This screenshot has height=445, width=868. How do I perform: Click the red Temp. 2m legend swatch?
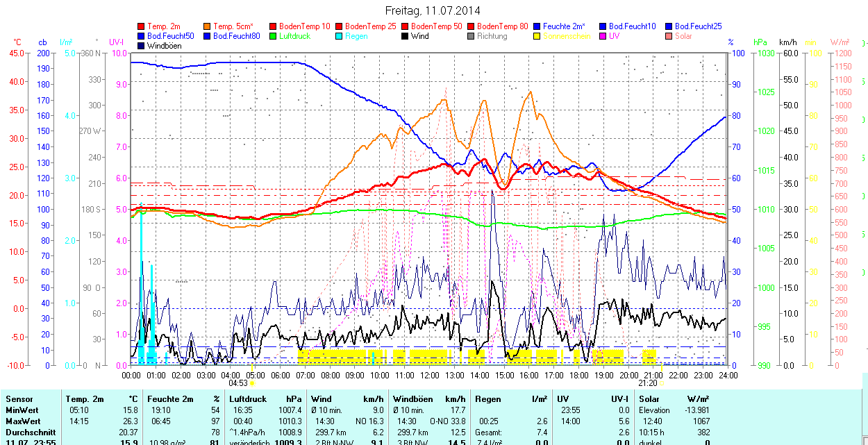[142, 26]
